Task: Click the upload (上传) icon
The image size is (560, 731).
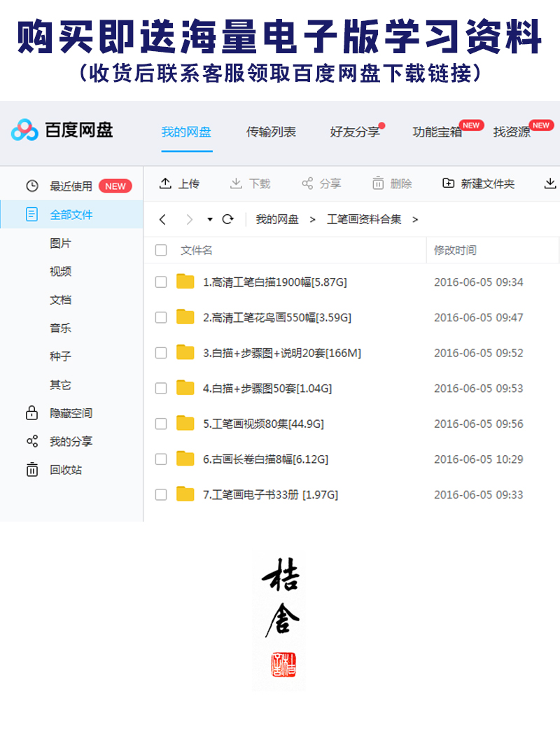Action: [x=165, y=183]
